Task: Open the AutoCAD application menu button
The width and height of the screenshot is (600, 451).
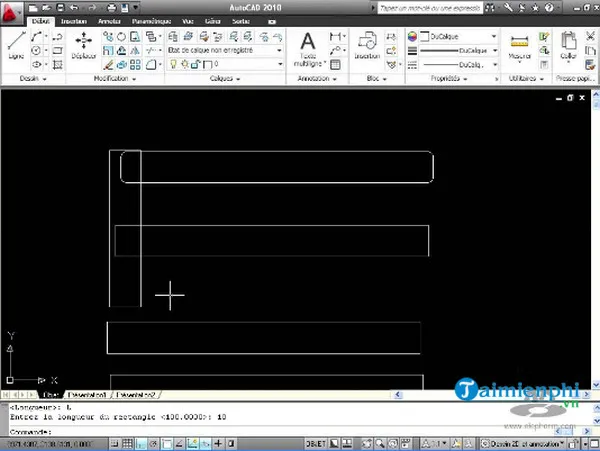Action: pos(10,12)
